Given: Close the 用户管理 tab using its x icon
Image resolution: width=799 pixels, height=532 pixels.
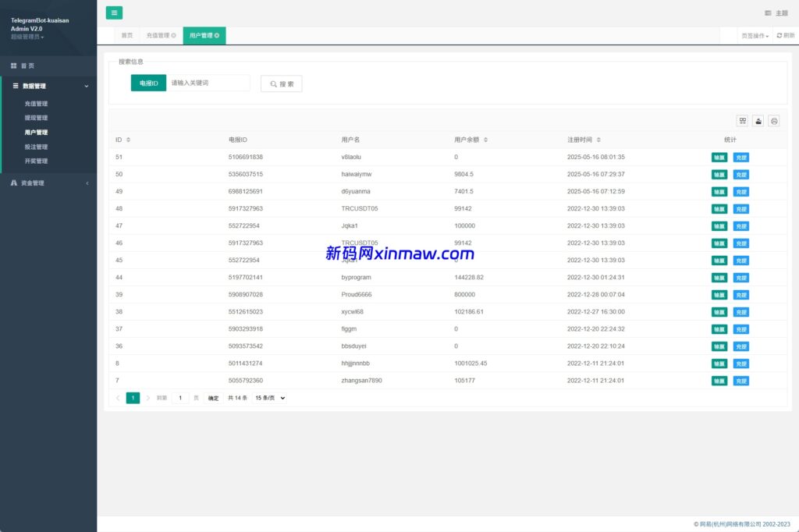Looking at the screenshot, I should 217,35.
